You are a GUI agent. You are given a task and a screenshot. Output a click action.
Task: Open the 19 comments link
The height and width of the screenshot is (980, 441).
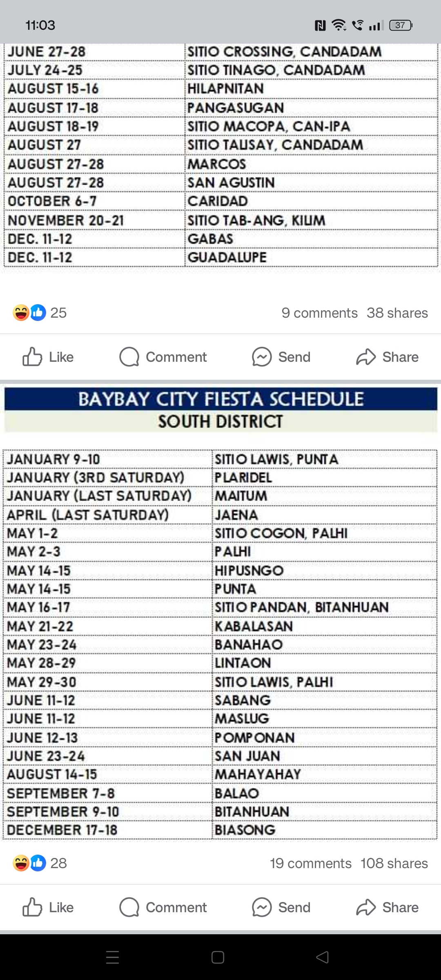310,863
